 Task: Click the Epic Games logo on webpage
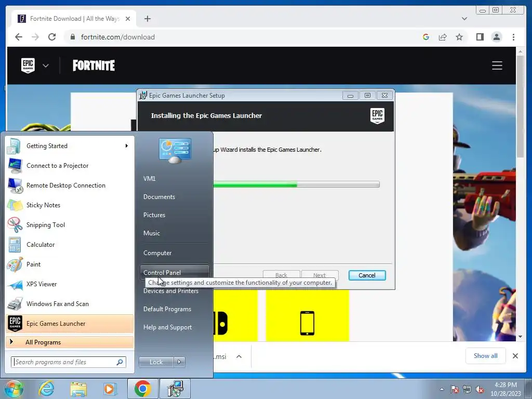28,65
